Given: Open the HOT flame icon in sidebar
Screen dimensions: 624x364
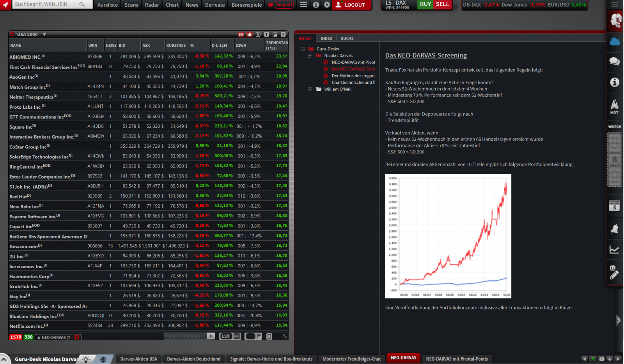Looking at the screenshot, I should [615, 106].
